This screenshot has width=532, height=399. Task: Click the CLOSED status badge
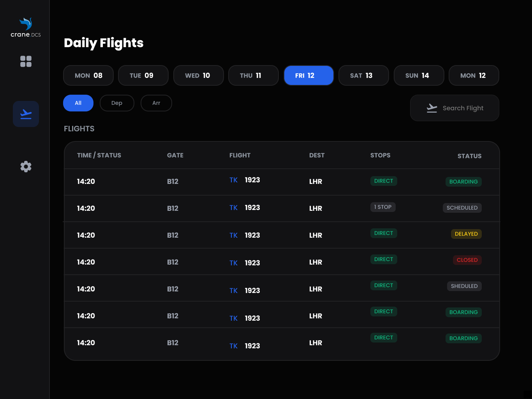pos(467,260)
